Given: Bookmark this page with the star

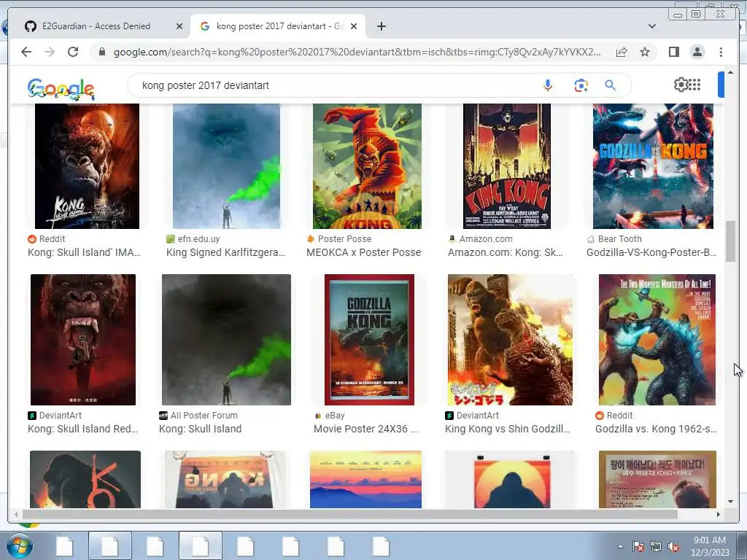Looking at the screenshot, I should pyautogui.click(x=645, y=52).
